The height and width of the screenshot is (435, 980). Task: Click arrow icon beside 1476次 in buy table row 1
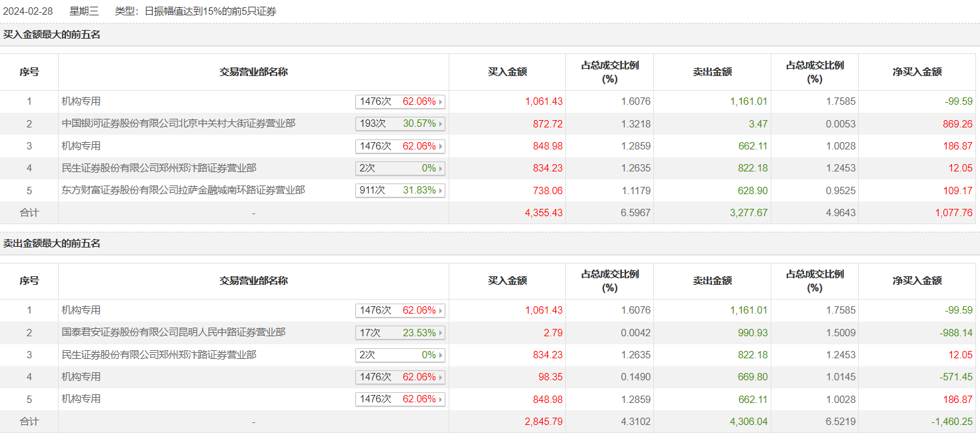click(441, 102)
